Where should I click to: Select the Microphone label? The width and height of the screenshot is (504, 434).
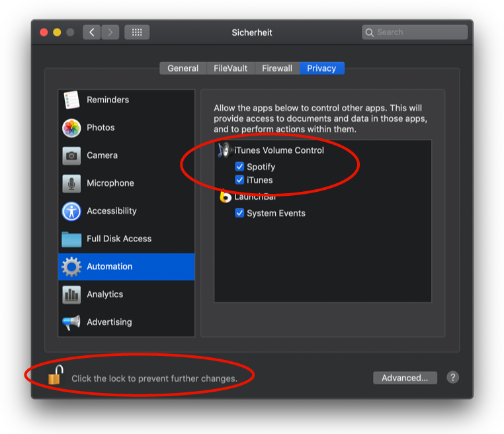(110, 183)
